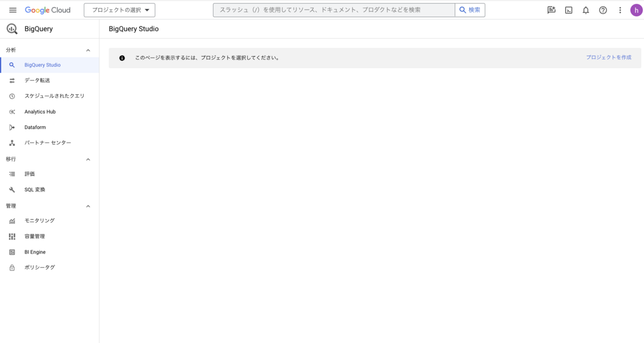
Task: Click the Google Cloud logo
Action: 48,10
